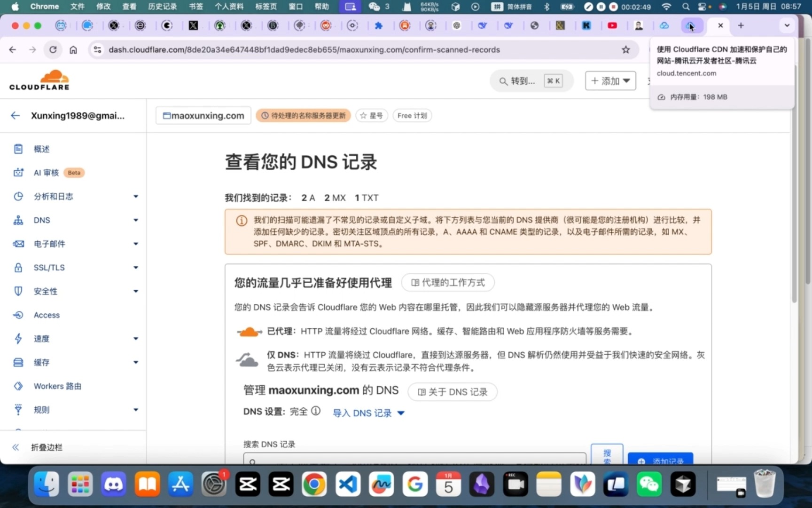
Task: Open the 添加 dropdown menu
Action: tap(610, 80)
